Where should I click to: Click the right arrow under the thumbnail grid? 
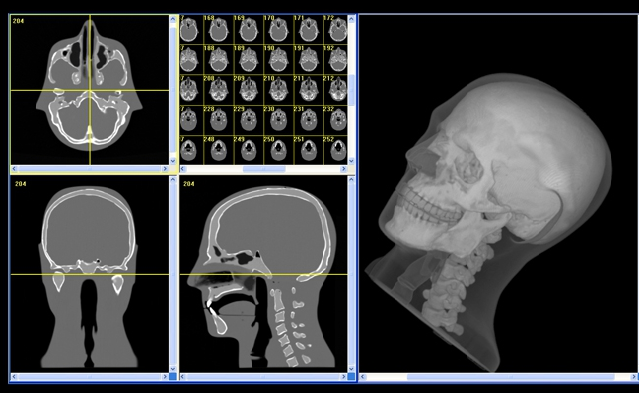coord(344,169)
